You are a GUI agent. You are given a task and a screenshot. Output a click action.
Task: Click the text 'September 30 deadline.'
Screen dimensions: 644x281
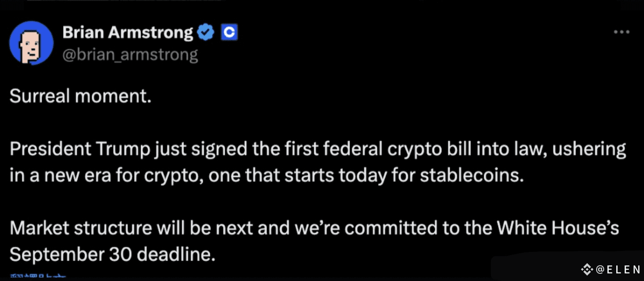(x=112, y=255)
